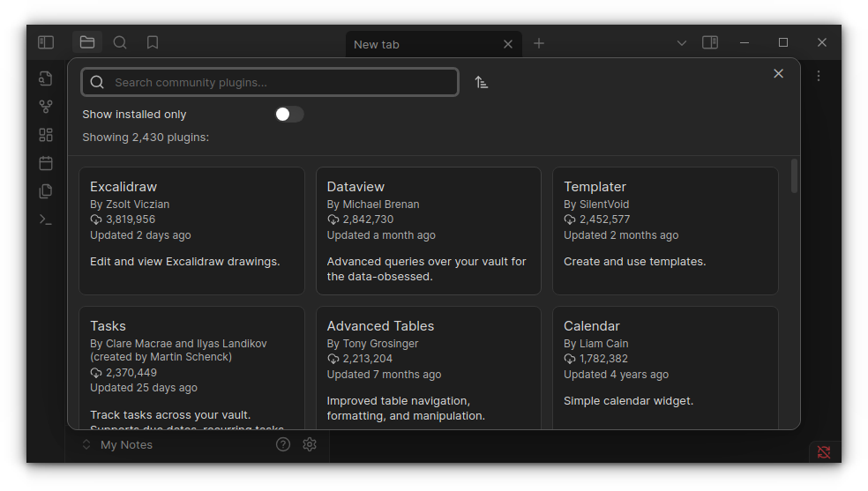This screenshot has height=491, width=868.
Task: Create new canvas from ribbon icon
Action: [x=46, y=135]
